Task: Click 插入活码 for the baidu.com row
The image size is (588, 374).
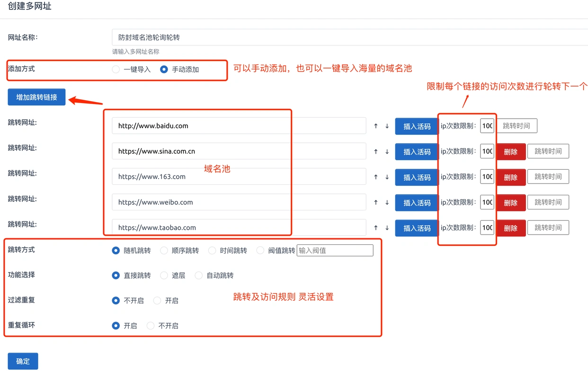Action: tap(417, 126)
